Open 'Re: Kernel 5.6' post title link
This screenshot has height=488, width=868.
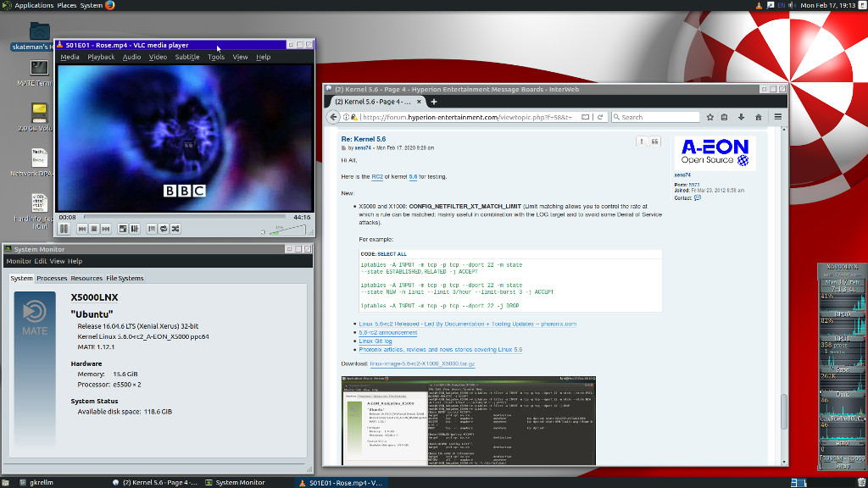click(363, 140)
